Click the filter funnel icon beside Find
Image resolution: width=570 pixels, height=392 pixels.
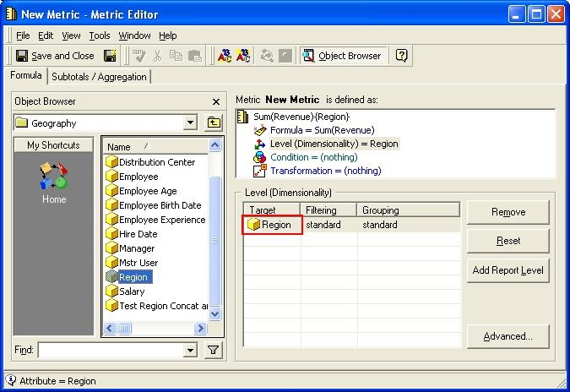pyautogui.click(x=214, y=350)
